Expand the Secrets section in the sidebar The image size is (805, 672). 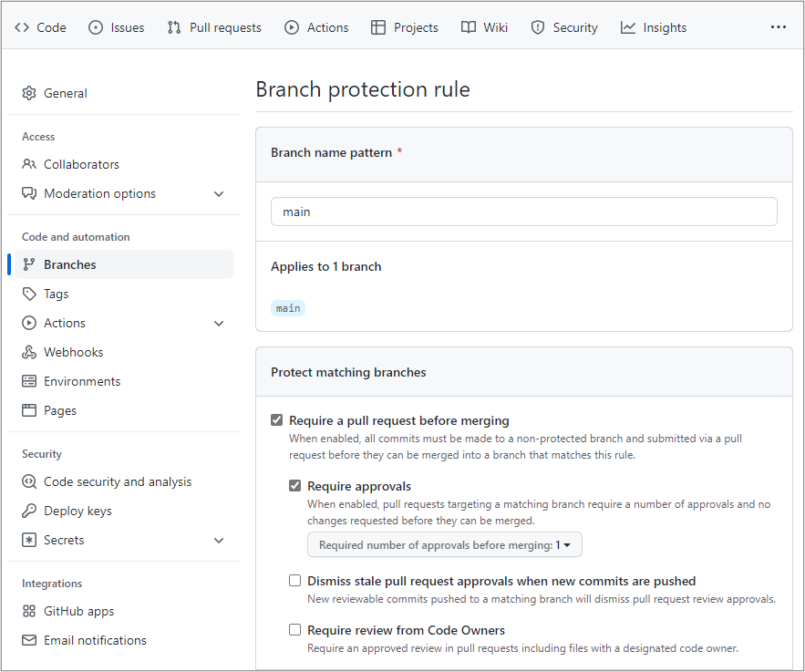[219, 540]
